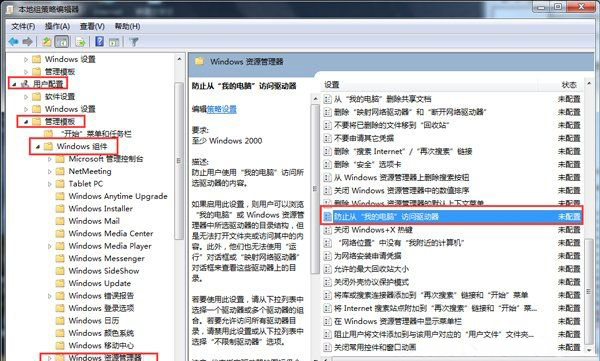Click the show/hide action pane icon
Viewport: 600px width, 361px height.
pos(114,42)
